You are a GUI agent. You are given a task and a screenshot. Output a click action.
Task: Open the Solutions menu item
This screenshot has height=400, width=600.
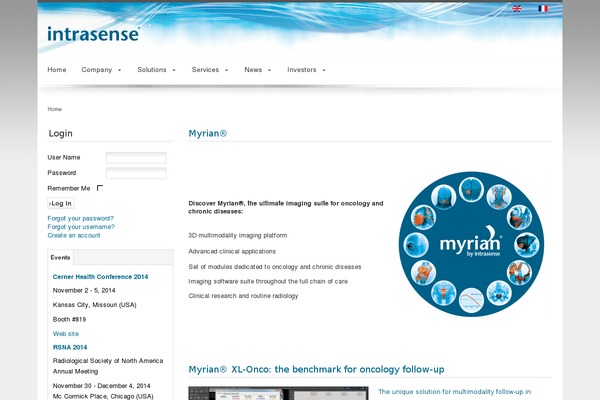pyautogui.click(x=152, y=70)
